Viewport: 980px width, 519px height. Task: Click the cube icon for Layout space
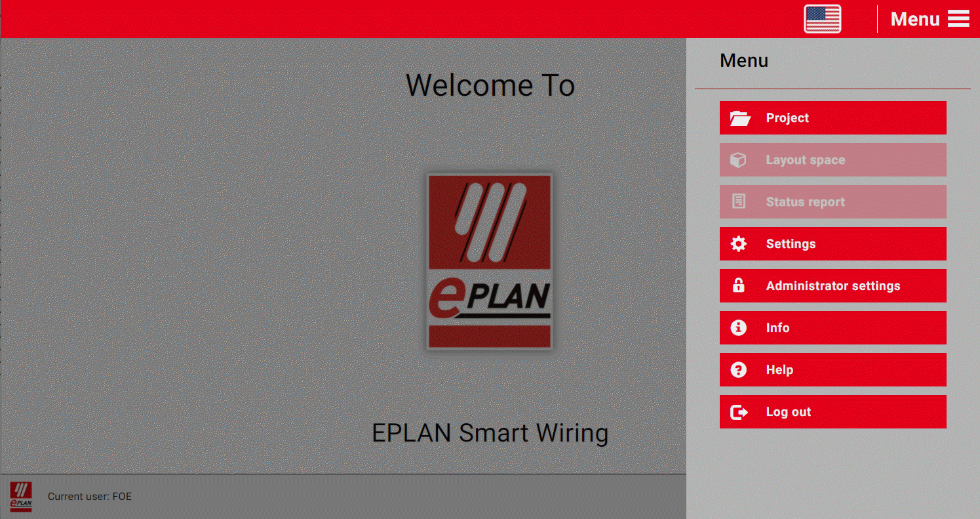(x=738, y=160)
